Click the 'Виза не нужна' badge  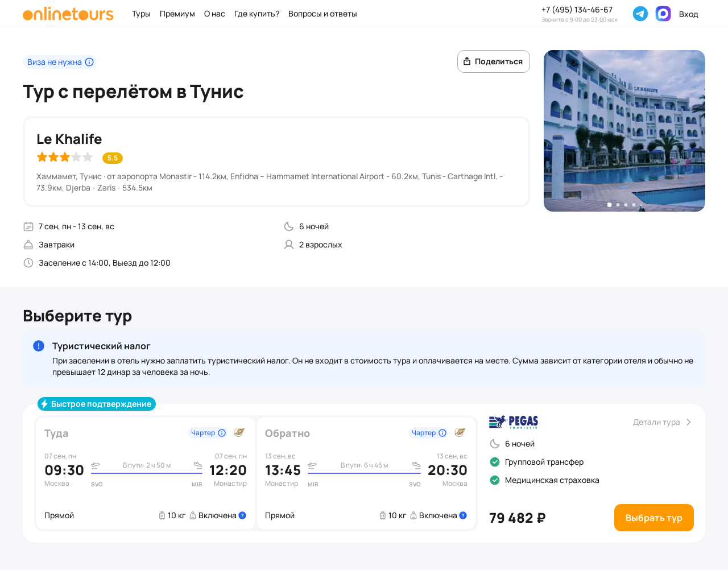coord(60,62)
